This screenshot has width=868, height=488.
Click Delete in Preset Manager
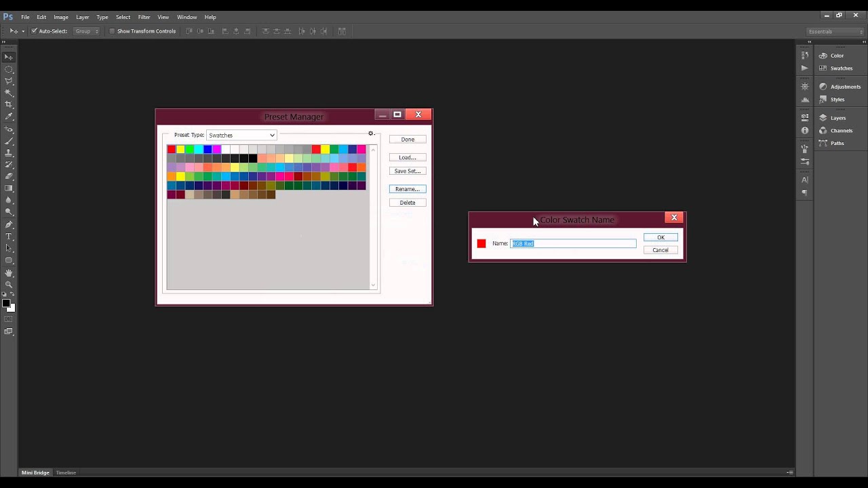(408, 203)
